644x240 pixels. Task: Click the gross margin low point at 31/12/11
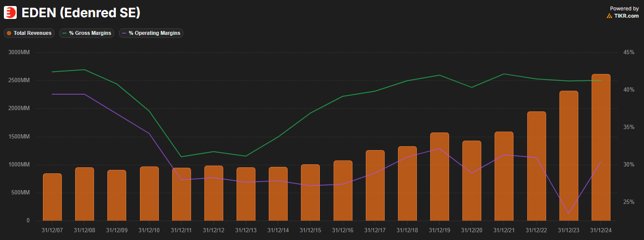[182, 157]
